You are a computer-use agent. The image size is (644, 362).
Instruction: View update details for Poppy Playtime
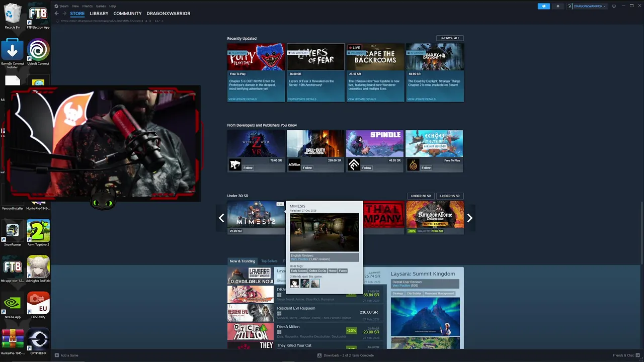click(x=243, y=99)
